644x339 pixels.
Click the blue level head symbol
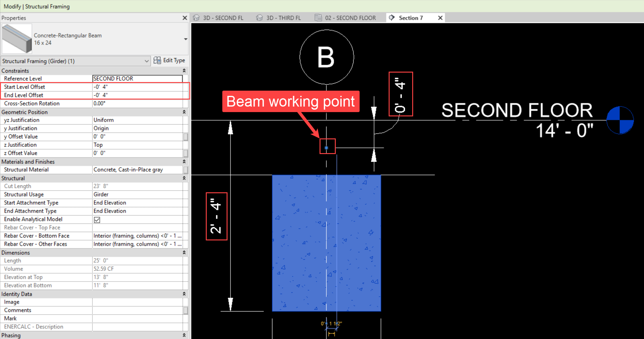620,120
